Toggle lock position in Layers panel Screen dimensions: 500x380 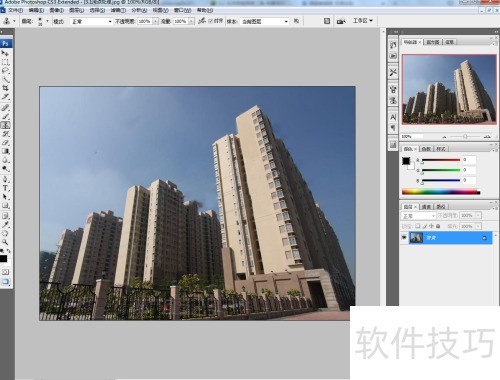(x=431, y=226)
